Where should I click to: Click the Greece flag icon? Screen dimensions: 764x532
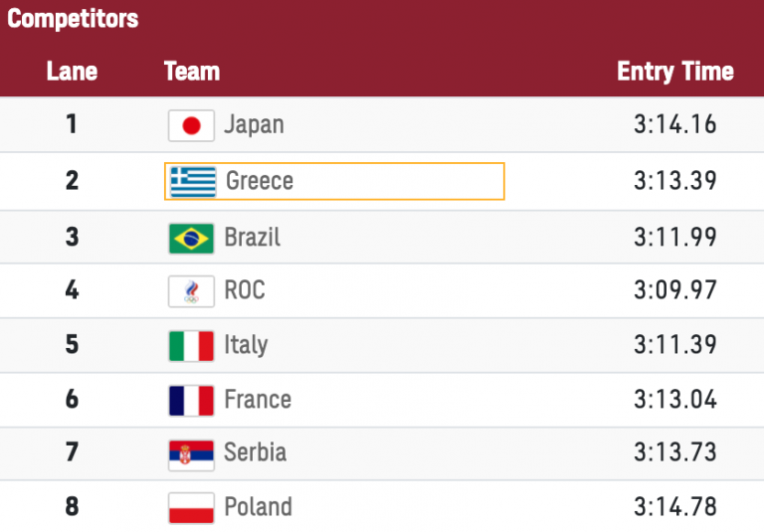[193, 181]
